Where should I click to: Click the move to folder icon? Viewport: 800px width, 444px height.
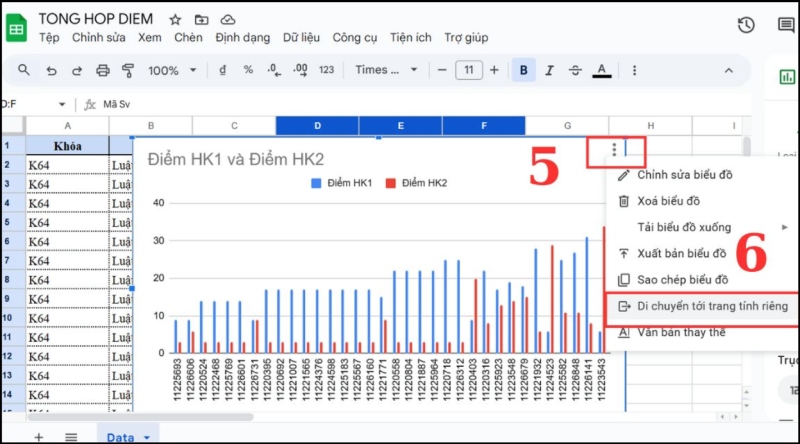coord(202,20)
